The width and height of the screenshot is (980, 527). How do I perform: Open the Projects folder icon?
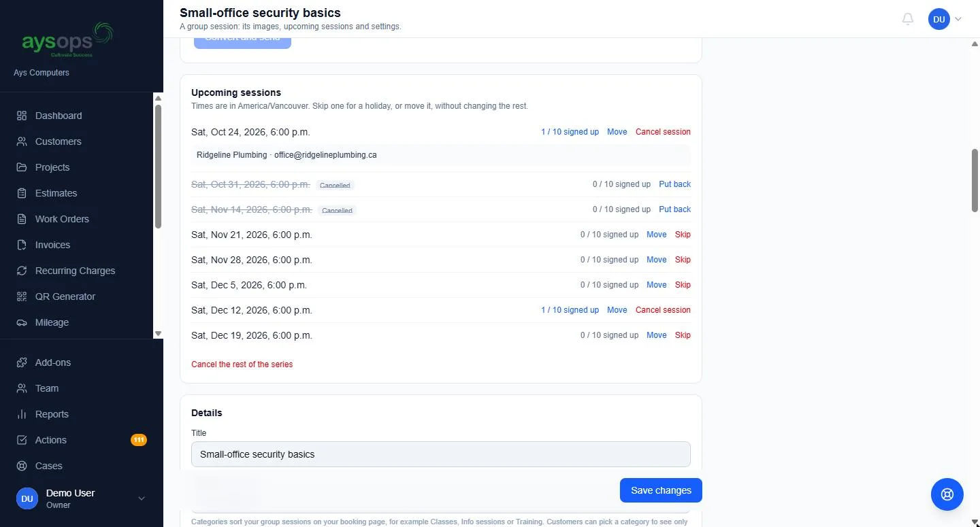[x=22, y=167]
